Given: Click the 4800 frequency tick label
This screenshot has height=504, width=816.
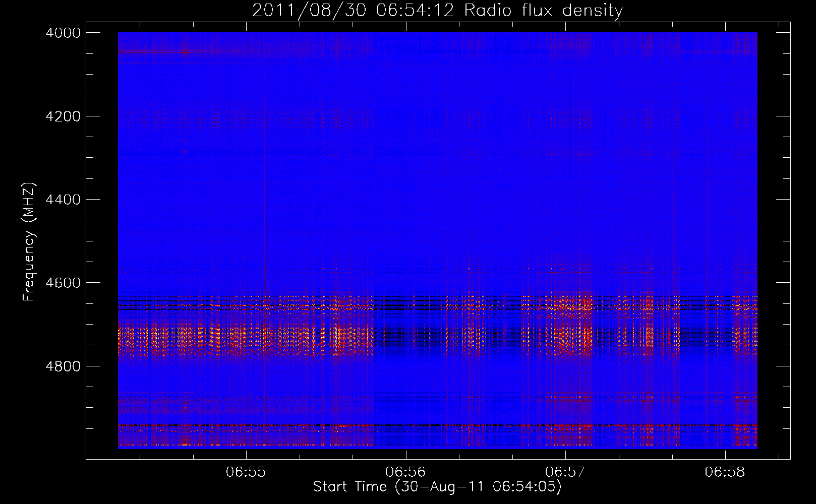Looking at the screenshot, I should [63, 366].
